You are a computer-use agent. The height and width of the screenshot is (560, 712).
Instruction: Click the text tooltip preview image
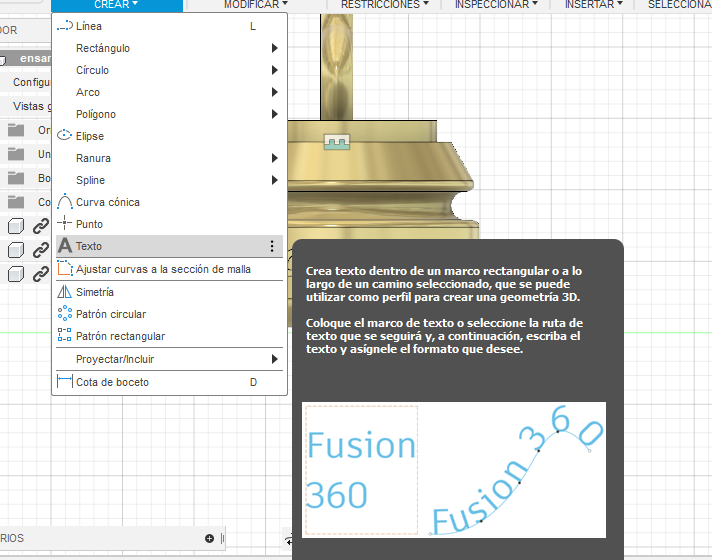point(454,470)
